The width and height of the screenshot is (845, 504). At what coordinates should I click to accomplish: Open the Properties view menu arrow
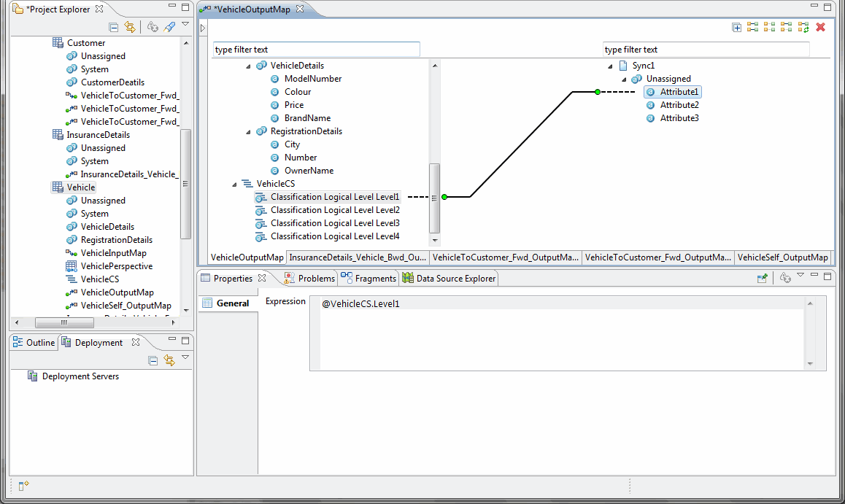tap(800, 275)
